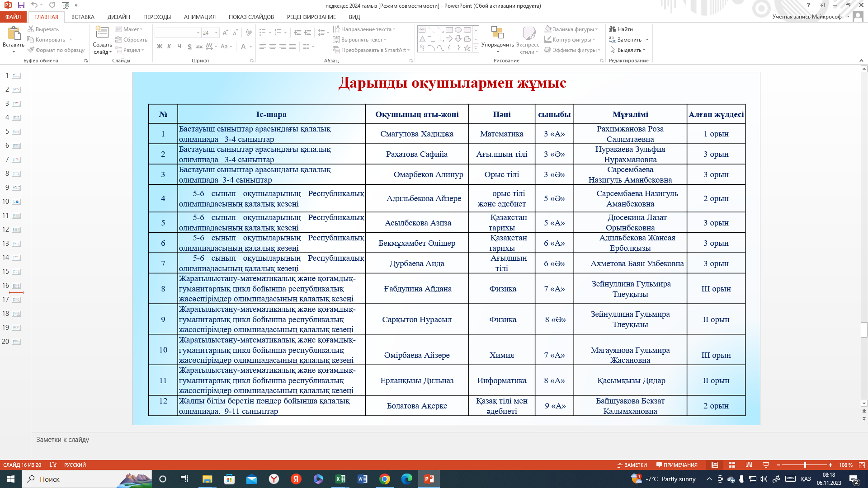Click the Undo arrow in quick access toolbar

pyautogui.click(x=34, y=5)
